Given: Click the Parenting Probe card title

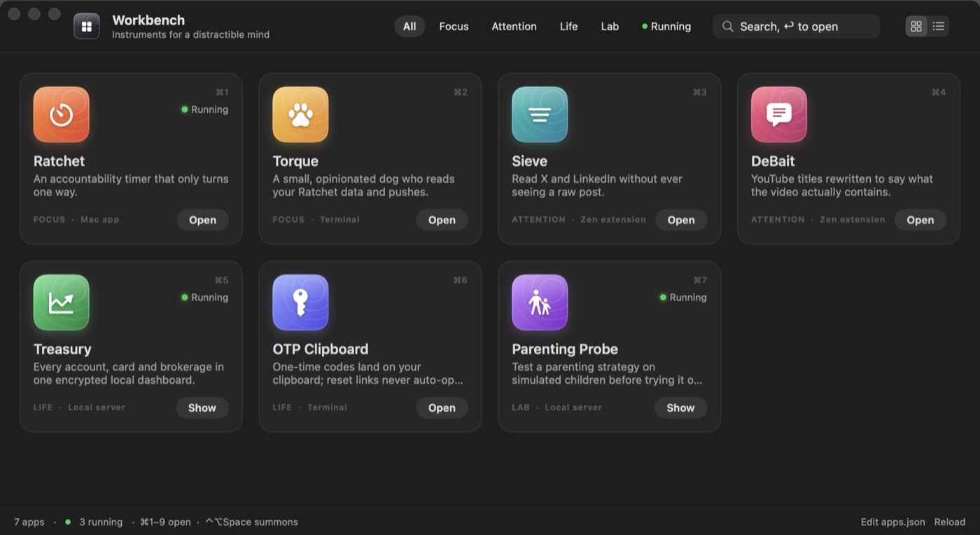Looking at the screenshot, I should point(565,349).
